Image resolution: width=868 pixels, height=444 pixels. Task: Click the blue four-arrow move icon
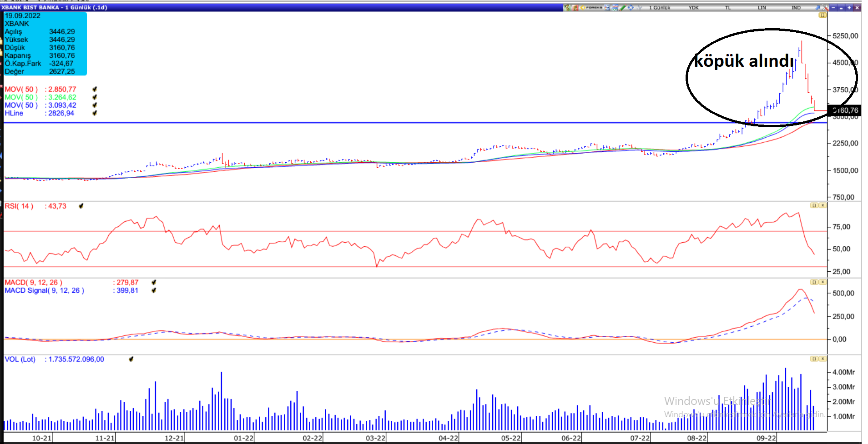pos(631,8)
